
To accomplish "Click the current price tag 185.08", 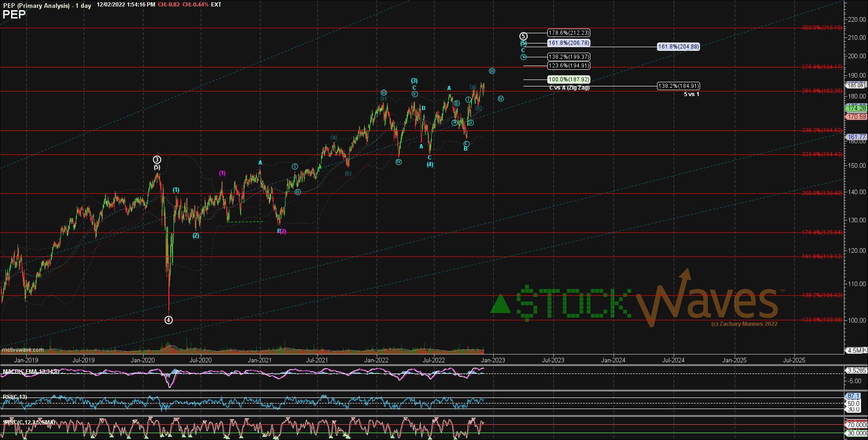I will pos(856,86).
